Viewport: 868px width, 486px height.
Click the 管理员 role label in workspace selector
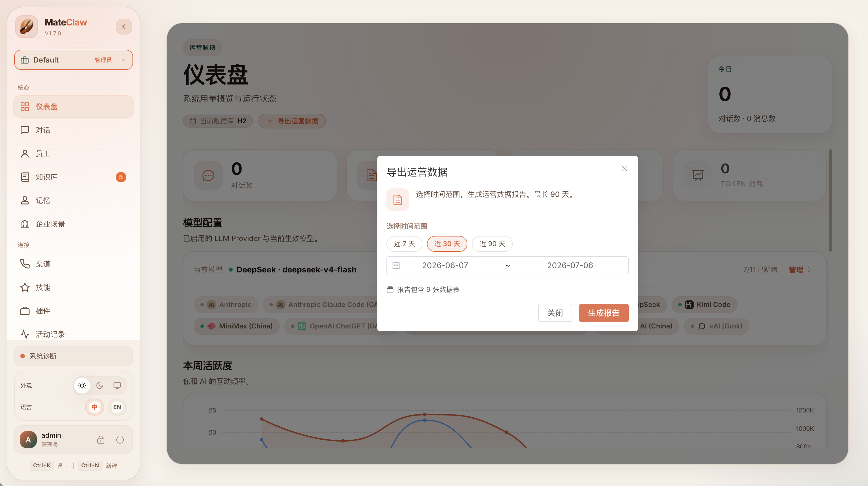(x=103, y=60)
